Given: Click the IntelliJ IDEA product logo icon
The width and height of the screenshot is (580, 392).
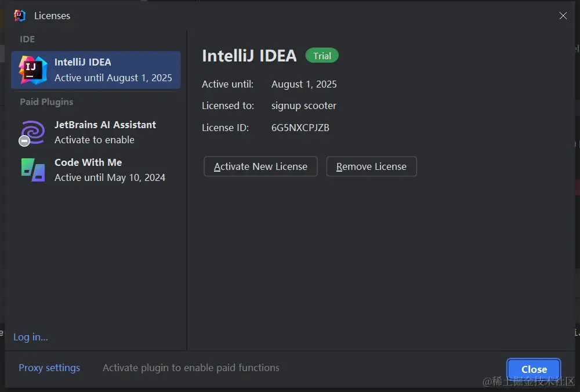Looking at the screenshot, I should click(x=32, y=70).
